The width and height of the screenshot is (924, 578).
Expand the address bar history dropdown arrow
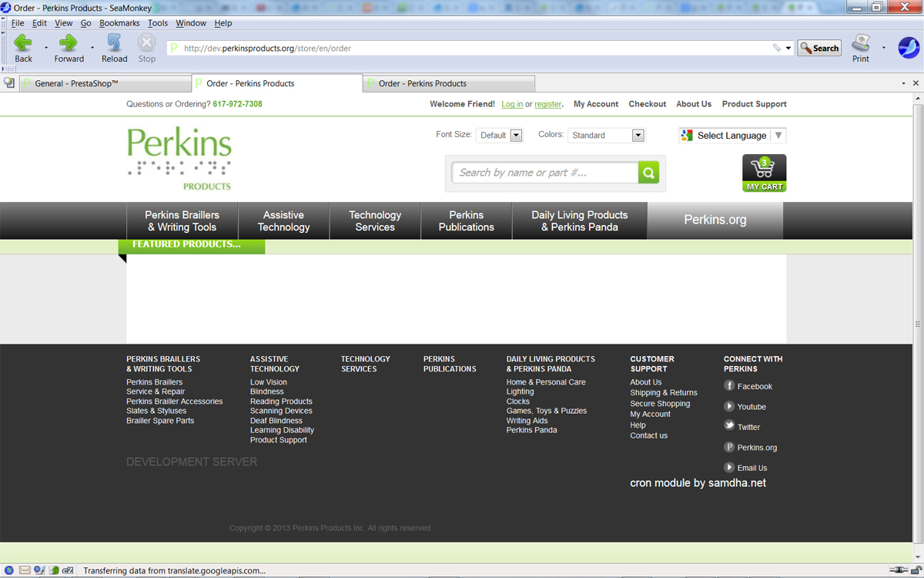(x=788, y=48)
